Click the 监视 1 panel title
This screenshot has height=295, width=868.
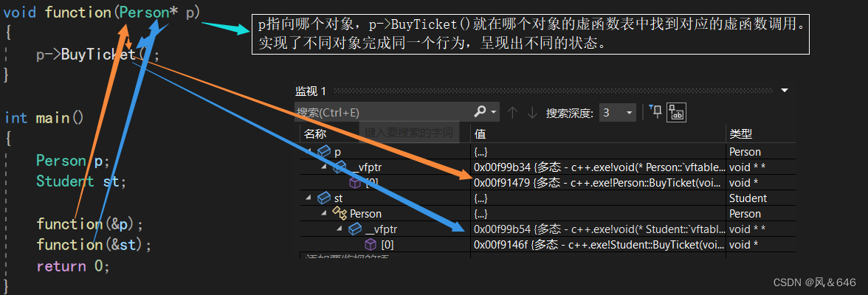click(x=311, y=91)
